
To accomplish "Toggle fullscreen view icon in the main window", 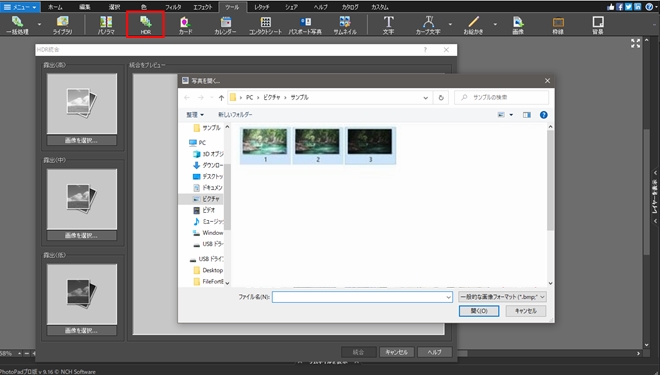I will (636, 43).
